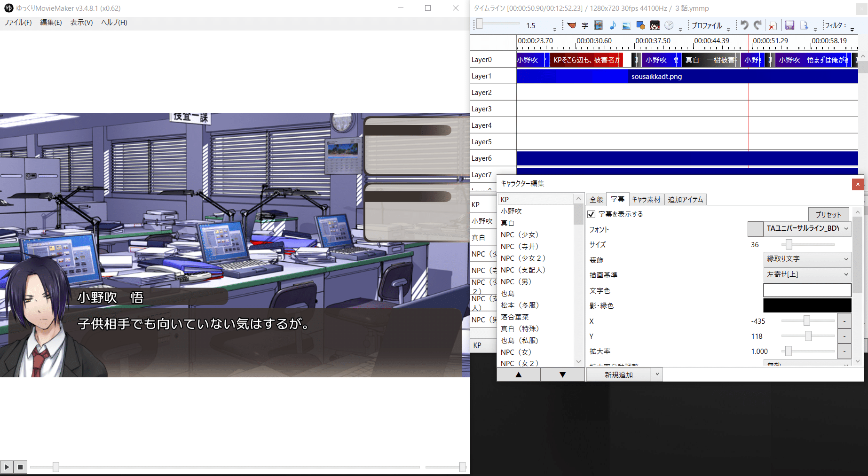This screenshot has height=476, width=868.
Task: Stop the preview playback
Action: 20,467
